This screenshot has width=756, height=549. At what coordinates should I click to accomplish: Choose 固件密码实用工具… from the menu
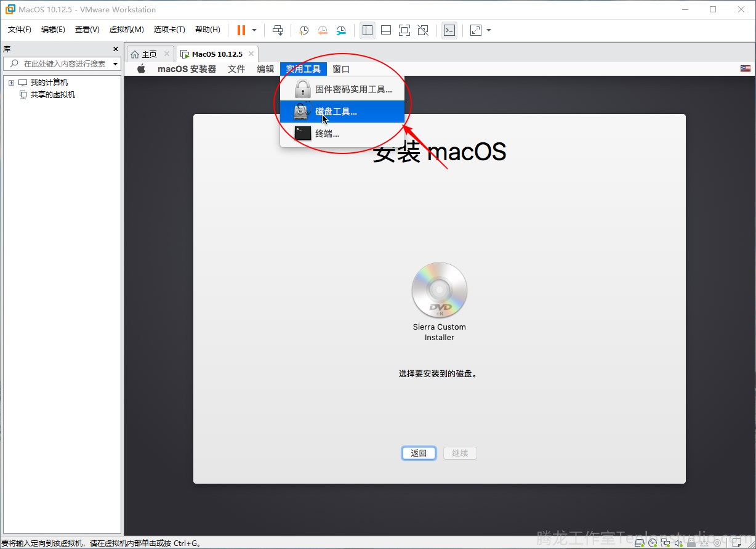click(x=342, y=89)
